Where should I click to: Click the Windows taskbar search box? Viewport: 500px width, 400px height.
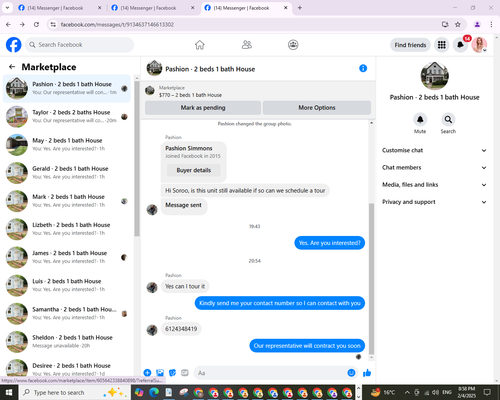coord(75,392)
